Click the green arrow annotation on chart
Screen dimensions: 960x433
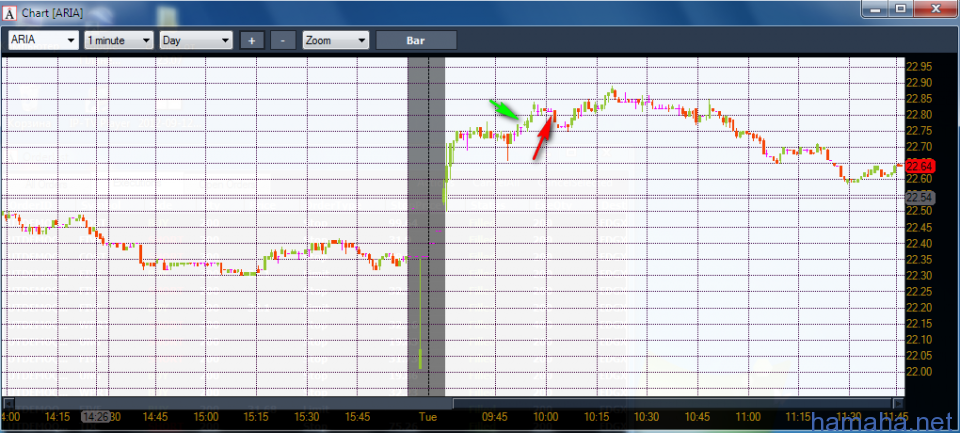[504, 110]
